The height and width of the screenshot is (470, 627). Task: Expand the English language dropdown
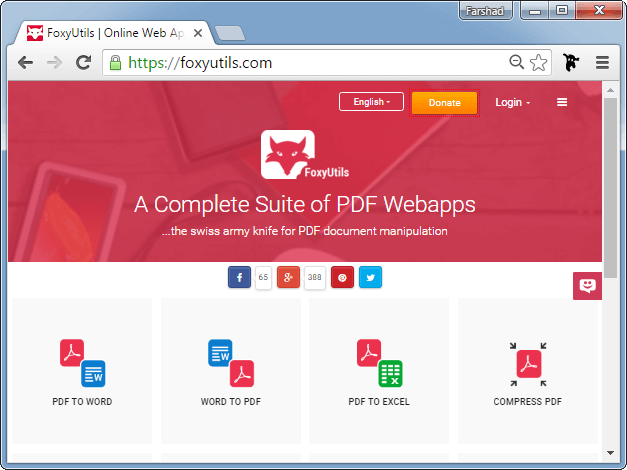(371, 102)
